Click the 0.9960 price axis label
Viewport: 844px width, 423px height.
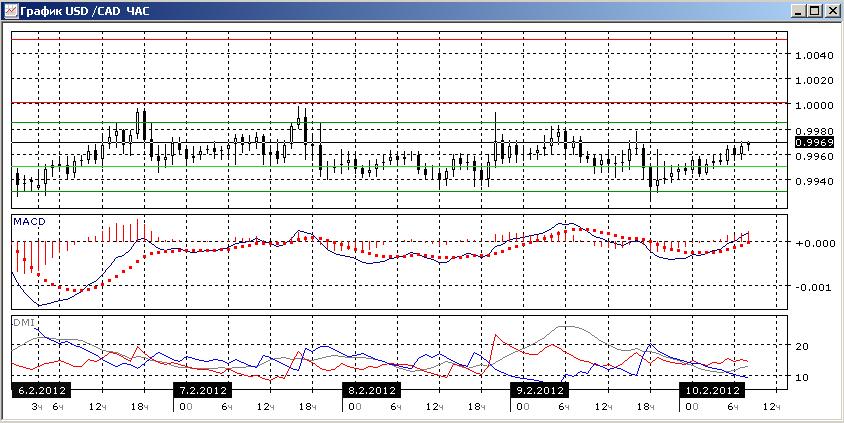[x=814, y=156]
